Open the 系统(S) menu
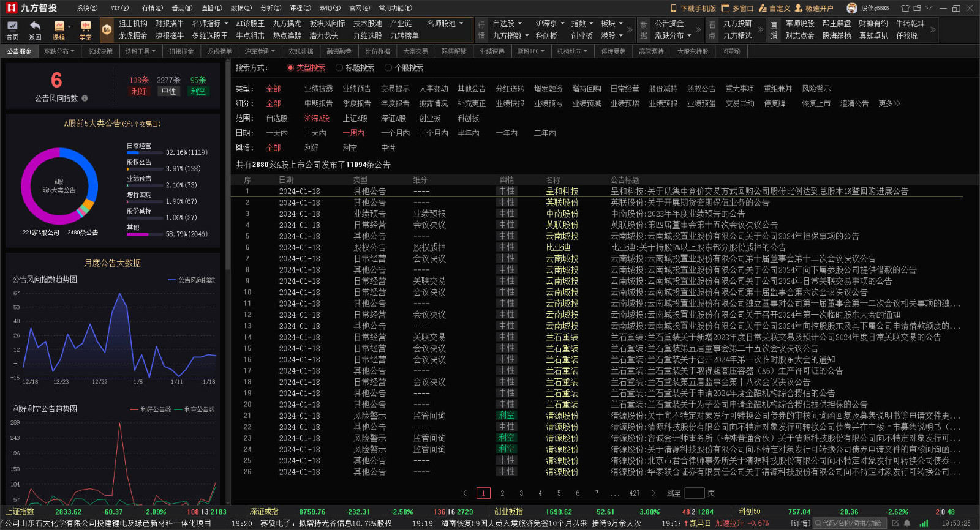980x530 pixels. (x=87, y=8)
